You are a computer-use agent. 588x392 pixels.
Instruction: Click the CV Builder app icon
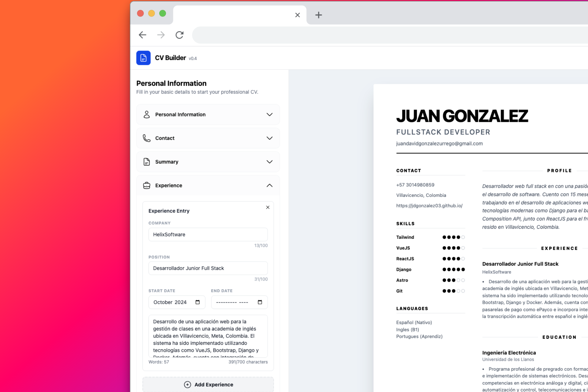143,58
